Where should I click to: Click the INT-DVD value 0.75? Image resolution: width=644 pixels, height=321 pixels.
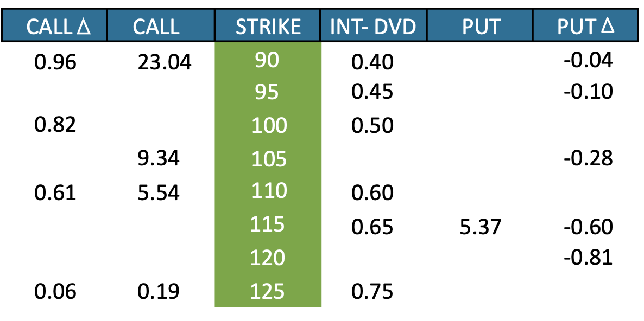point(372,292)
